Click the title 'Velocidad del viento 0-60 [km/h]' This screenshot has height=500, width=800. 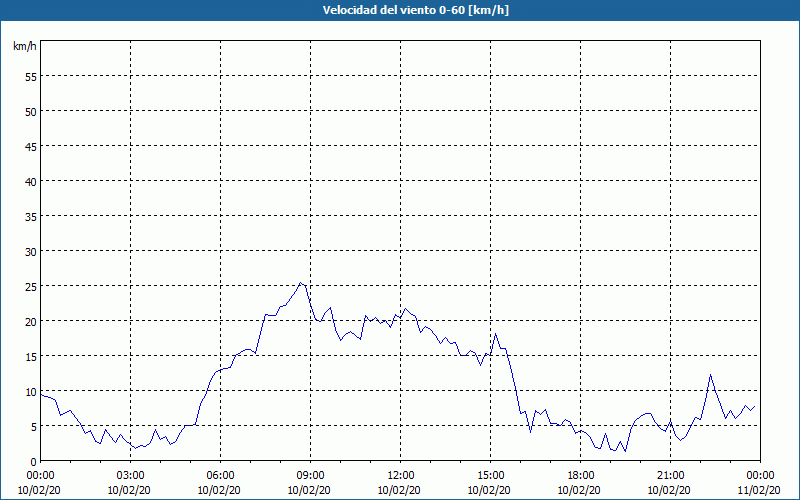pos(416,10)
